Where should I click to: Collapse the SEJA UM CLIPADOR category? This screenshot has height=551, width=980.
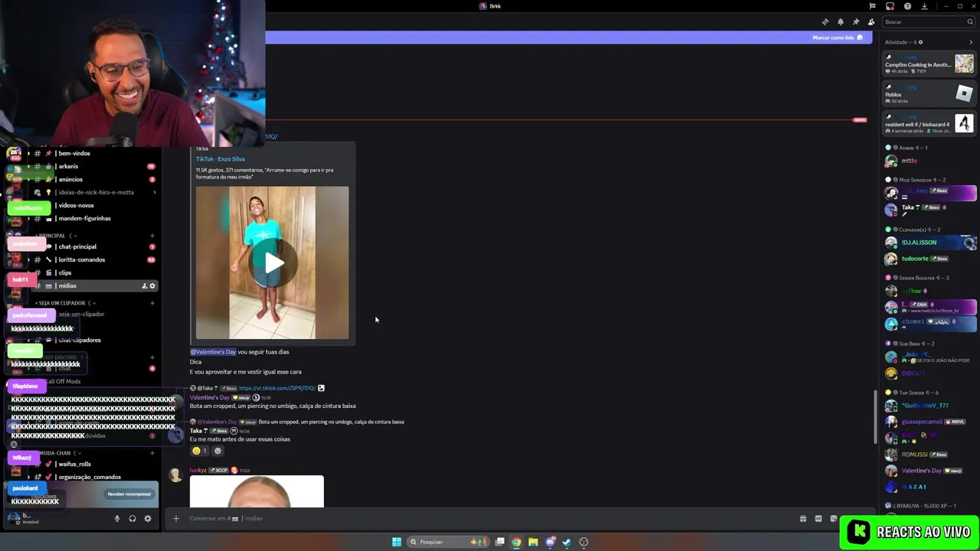coord(66,303)
